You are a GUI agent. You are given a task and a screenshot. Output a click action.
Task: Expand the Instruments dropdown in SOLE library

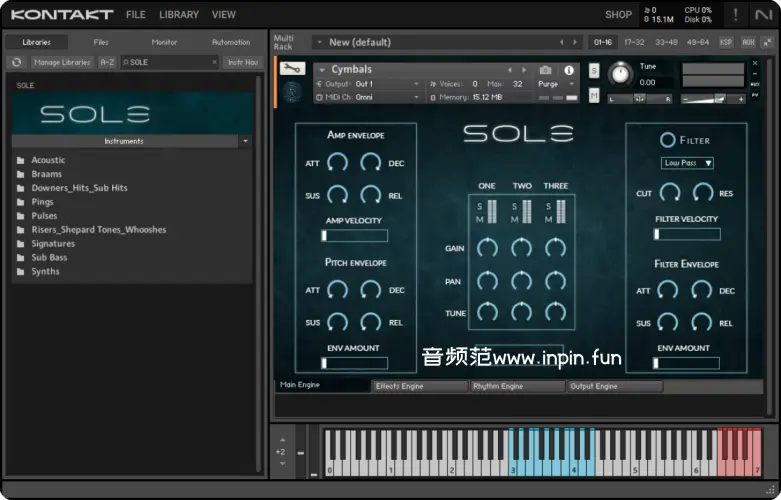tap(245, 141)
